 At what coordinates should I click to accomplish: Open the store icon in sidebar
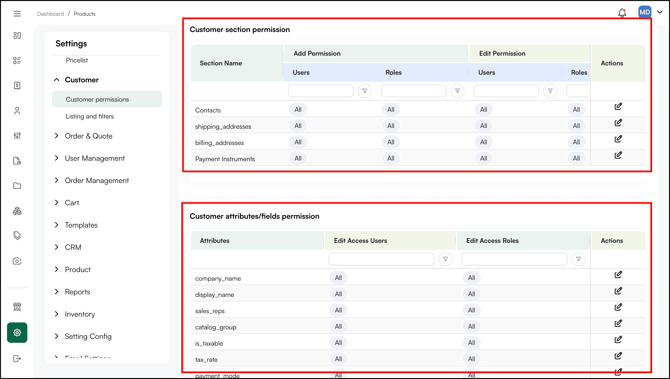click(17, 307)
